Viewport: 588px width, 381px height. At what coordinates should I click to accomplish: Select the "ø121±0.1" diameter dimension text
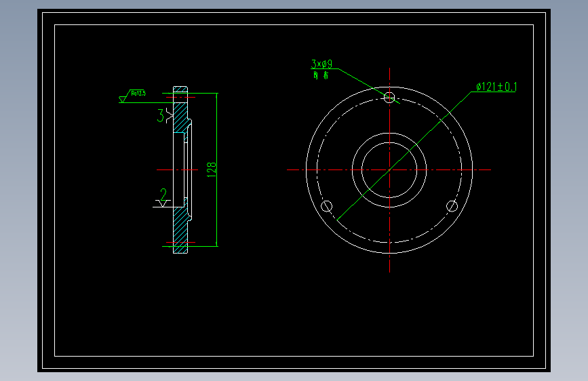click(x=496, y=87)
